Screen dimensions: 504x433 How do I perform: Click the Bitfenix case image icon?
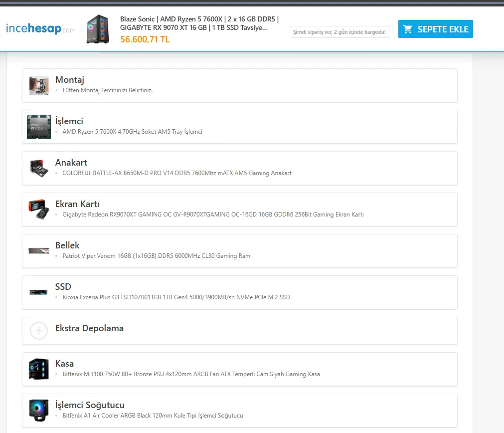coord(39,369)
